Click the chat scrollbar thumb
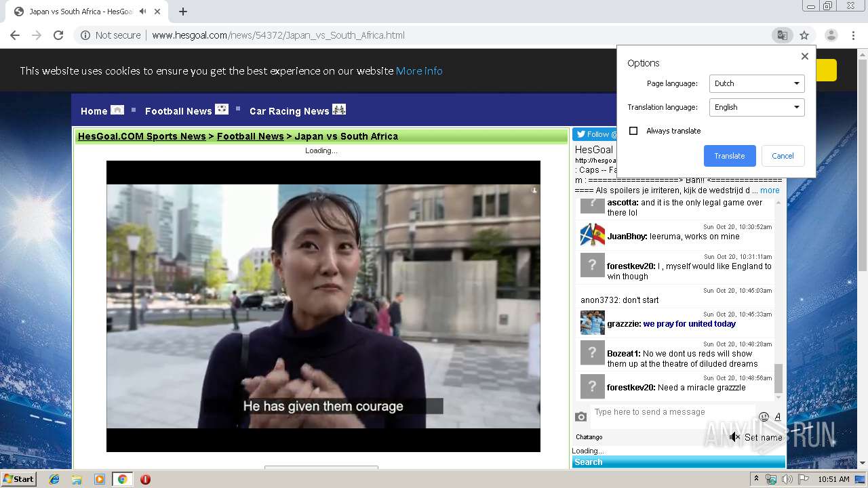 pyautogui.click(x=778, y=378)
